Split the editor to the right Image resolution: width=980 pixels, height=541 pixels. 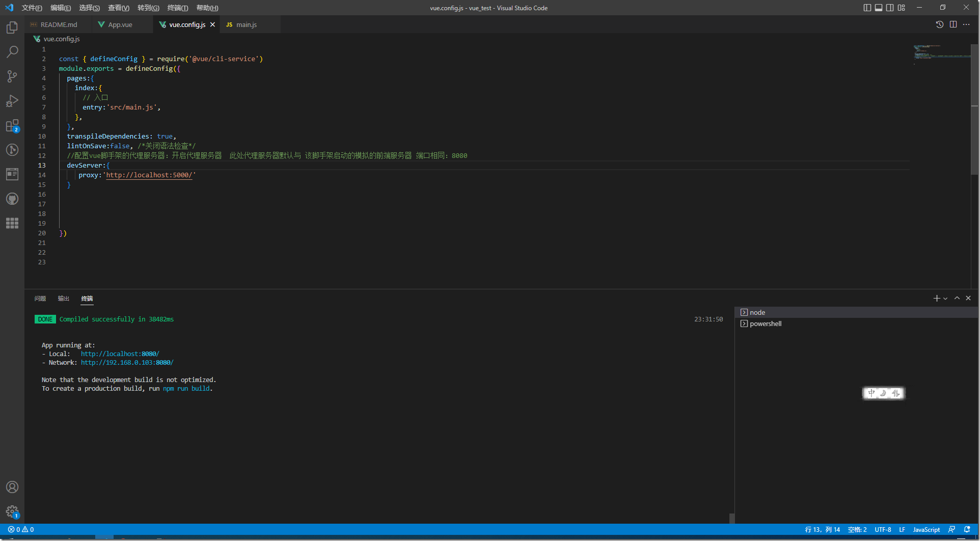pos(953,24)
